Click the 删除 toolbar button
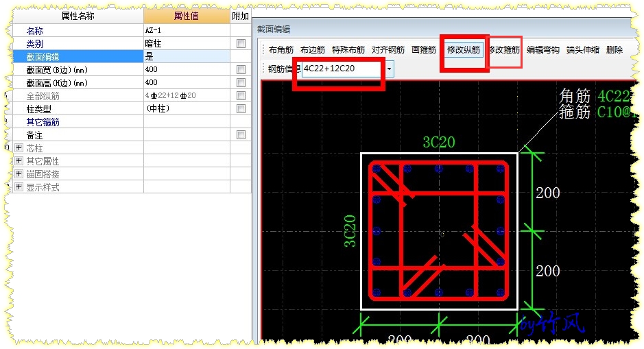The height and width of the screenshot is (349, 644). click(x=615, y=49)
